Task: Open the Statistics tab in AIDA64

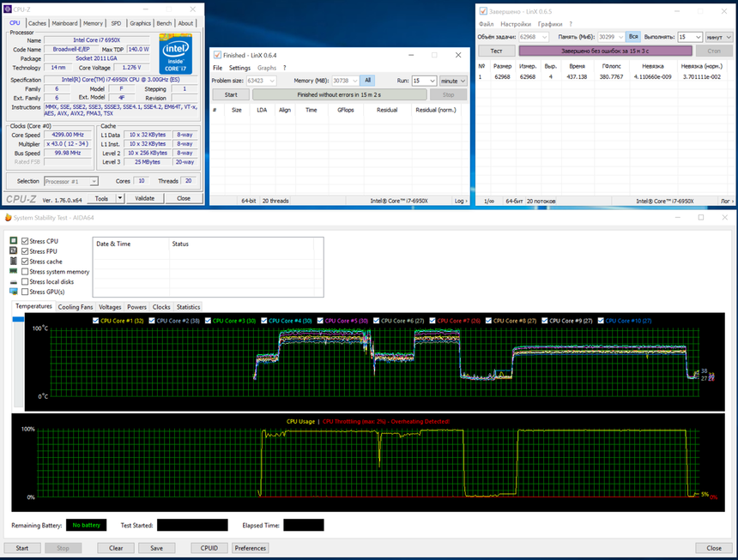Action: tap(188, 306)
